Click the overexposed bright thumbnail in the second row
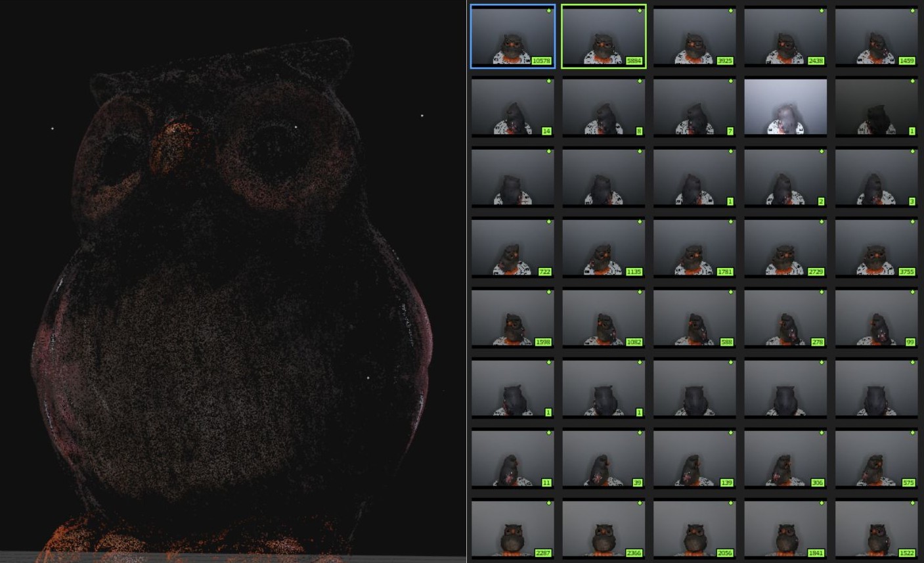 [x=785, y=106]
